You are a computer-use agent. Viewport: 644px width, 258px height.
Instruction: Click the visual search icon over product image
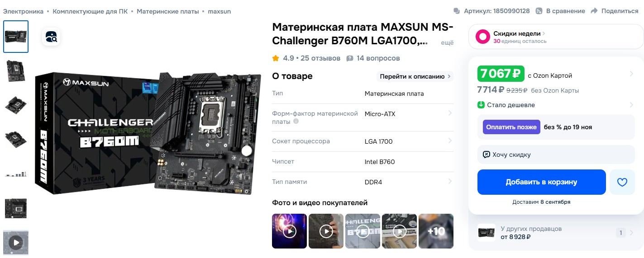(51, 37)
